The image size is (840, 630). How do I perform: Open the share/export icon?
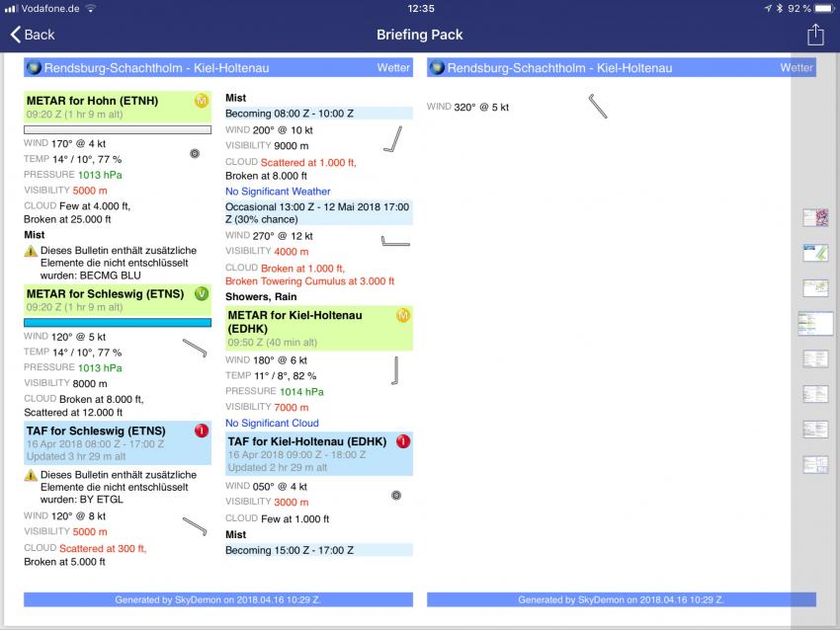pos(815,35)
